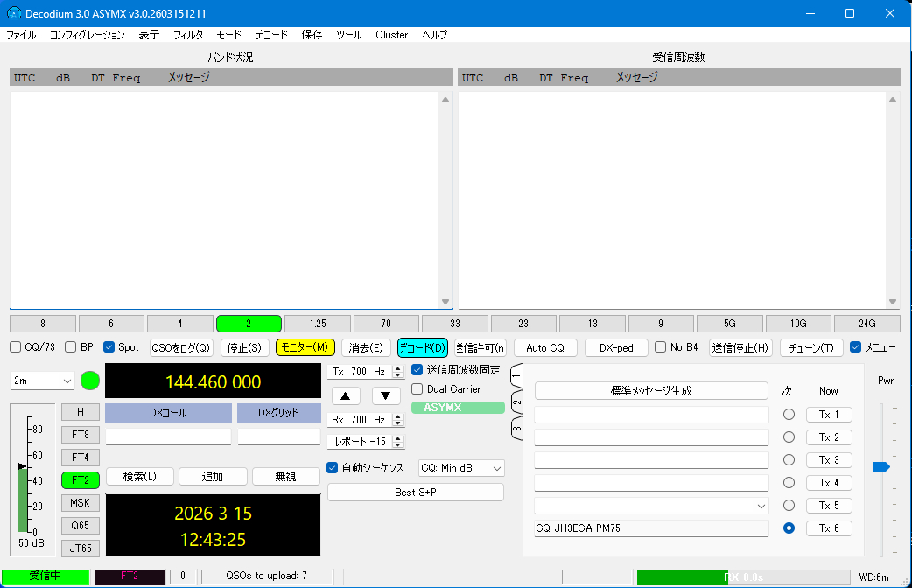Select the Q65 mode button
This screenshot has width=912, height=588.
(x=81, y=526)
